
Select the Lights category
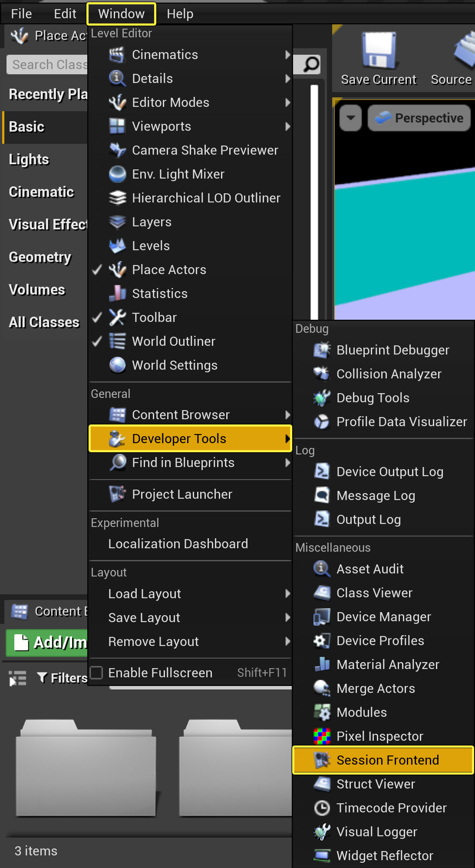pyautogui.click(x=45, y=159)
